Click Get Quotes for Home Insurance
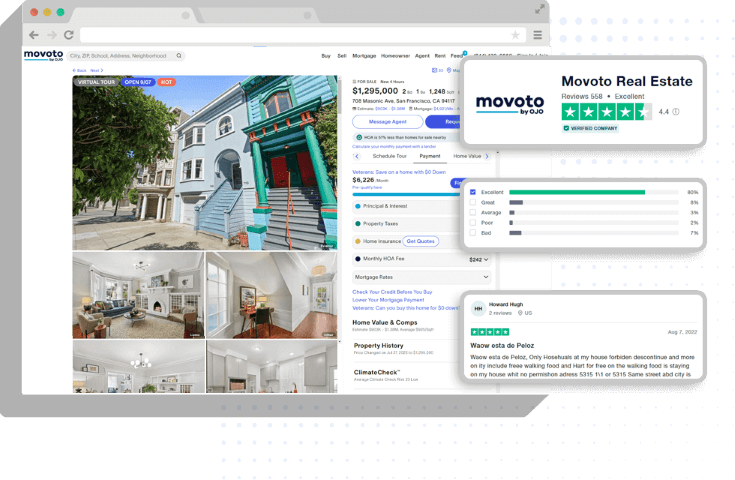Image resolution: width=735 pixels, height=480 pixels. click(420, 241)
